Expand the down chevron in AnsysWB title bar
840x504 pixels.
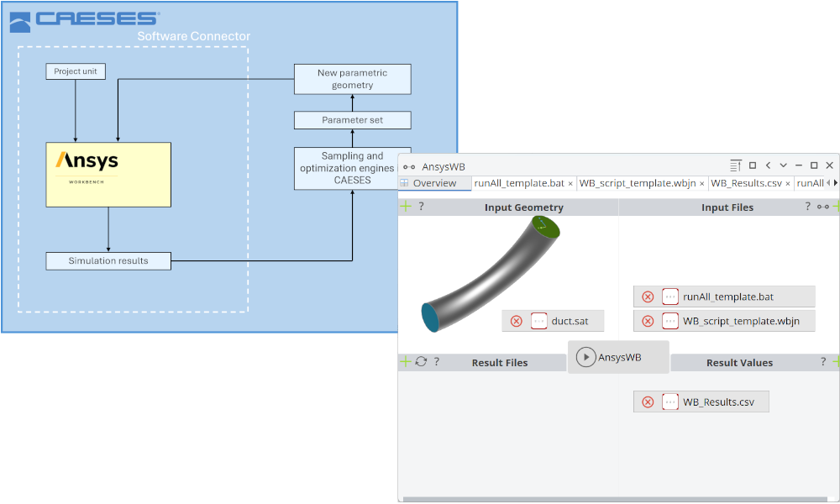point(783,165)
